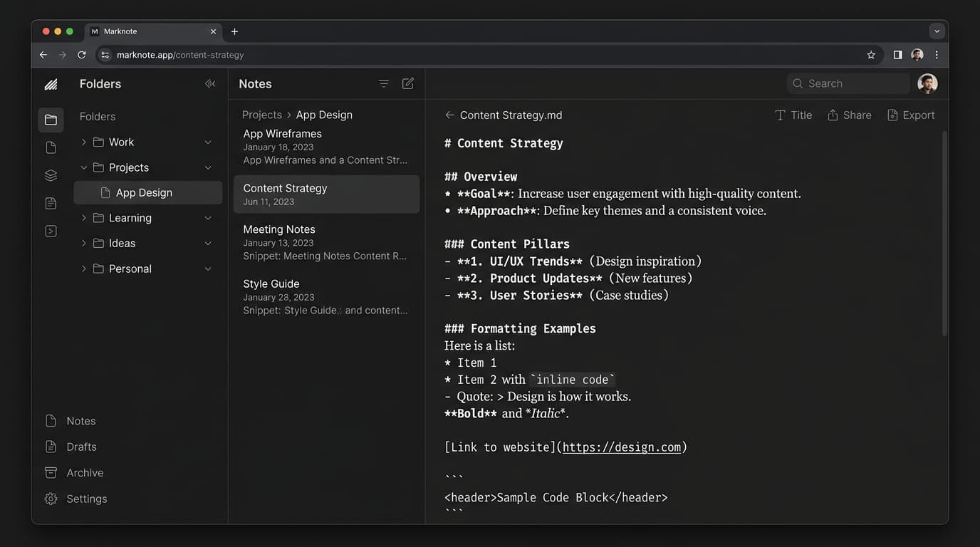Click App Design in the breadcrumb
The height and width of the screenshot is (547, 980).
click(324, 115)
